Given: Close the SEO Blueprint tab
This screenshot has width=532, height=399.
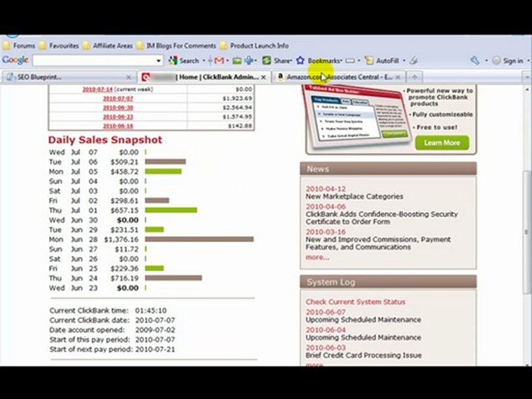Looking at the screenshot, I should (129, 78).
